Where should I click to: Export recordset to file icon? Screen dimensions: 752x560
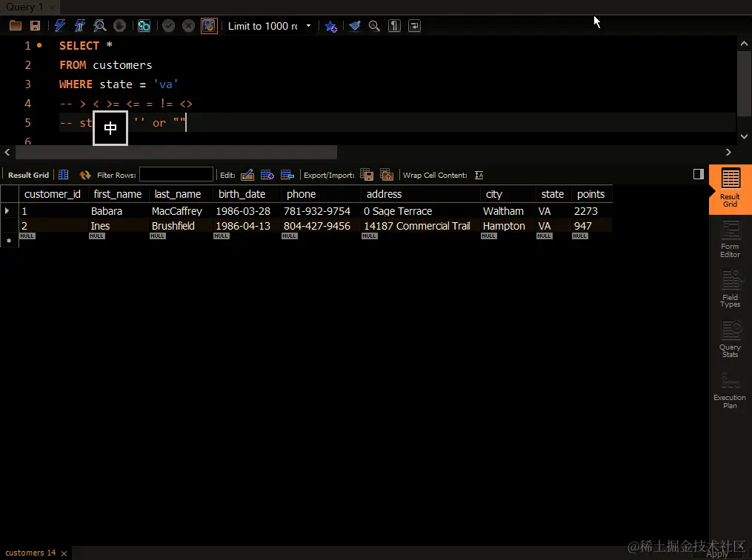[367, 175]
